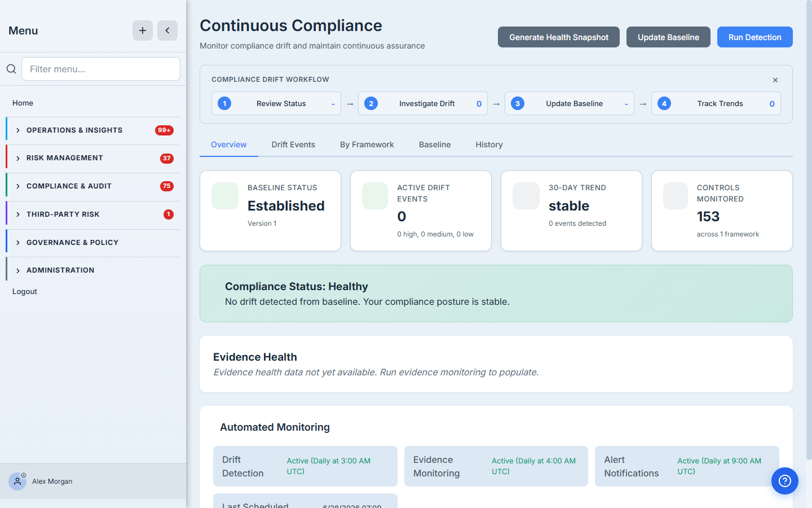Switch to the By Framework tab
The image size is (812, 508).
coord(367,144)
